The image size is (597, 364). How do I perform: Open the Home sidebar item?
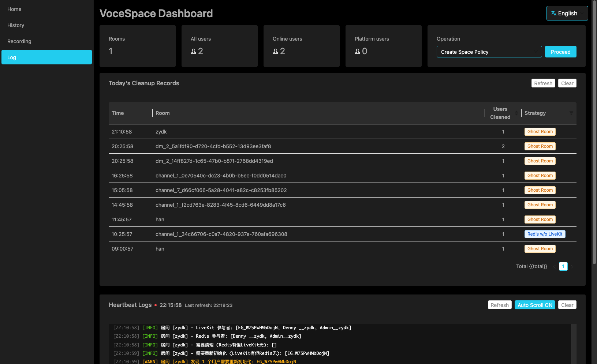46,9
